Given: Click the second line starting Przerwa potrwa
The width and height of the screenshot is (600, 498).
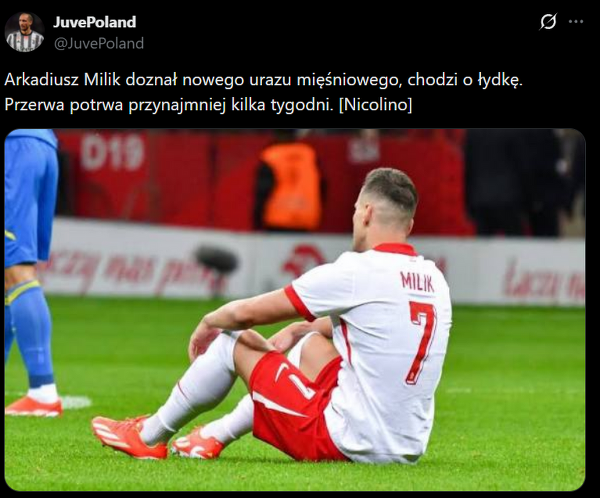Looking at the screenshot, I should click(x=208, y=104).
